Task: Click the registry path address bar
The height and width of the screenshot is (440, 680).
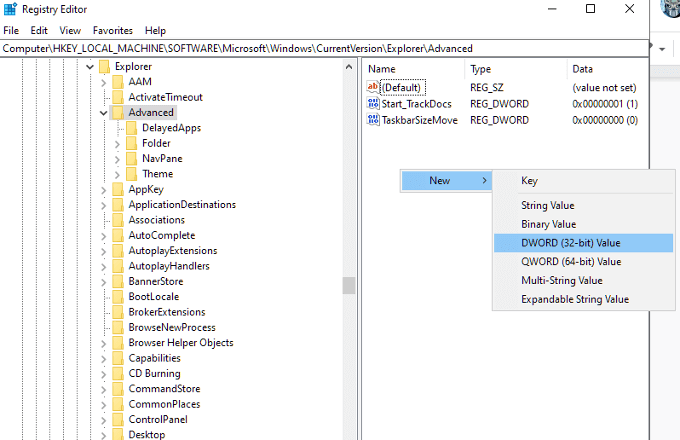Action: coord(324,49)
